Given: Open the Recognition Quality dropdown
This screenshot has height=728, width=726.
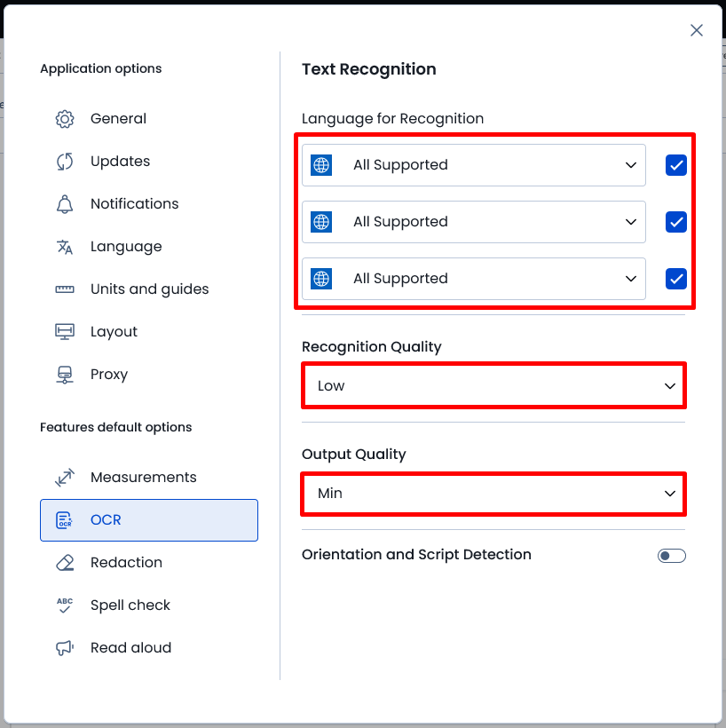Looking at the screenshot, I should point(493,386).
